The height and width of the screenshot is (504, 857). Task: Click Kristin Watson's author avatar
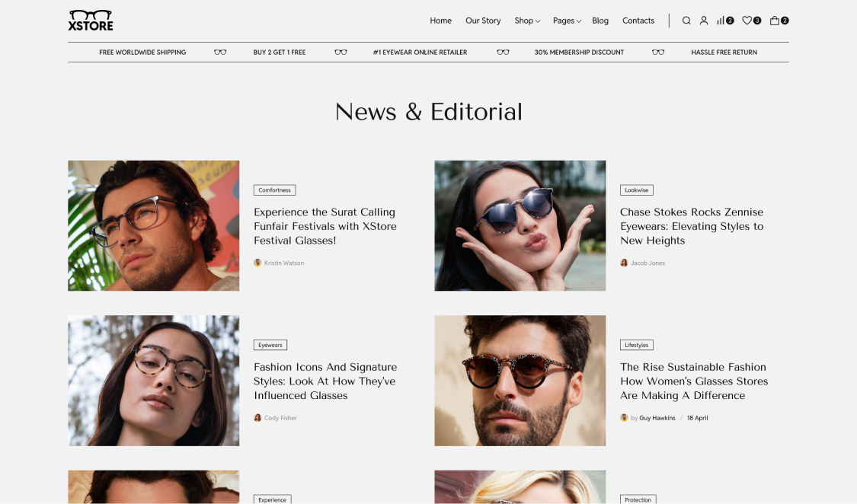point(257,263)
